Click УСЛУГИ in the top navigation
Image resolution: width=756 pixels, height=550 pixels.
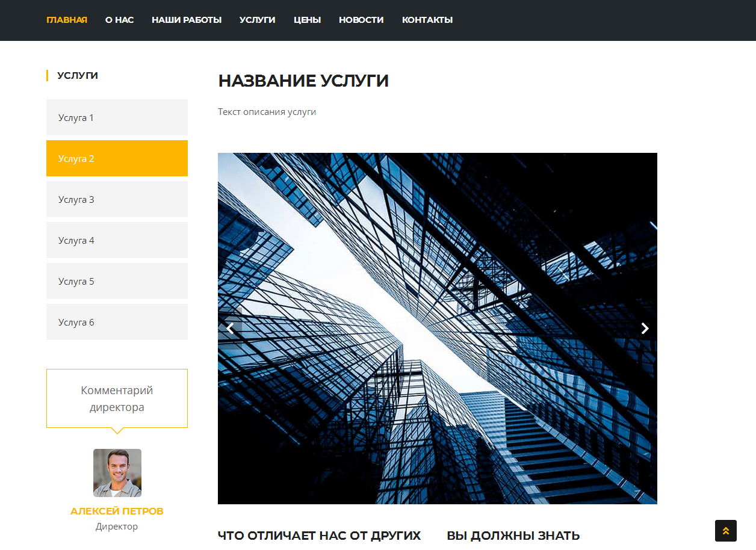click(257, 19)
